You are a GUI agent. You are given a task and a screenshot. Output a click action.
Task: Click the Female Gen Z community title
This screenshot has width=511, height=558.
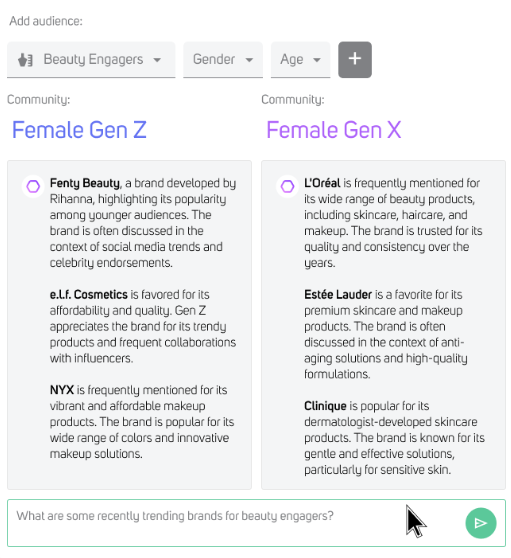pyautogui.click(x=79, y=130)
